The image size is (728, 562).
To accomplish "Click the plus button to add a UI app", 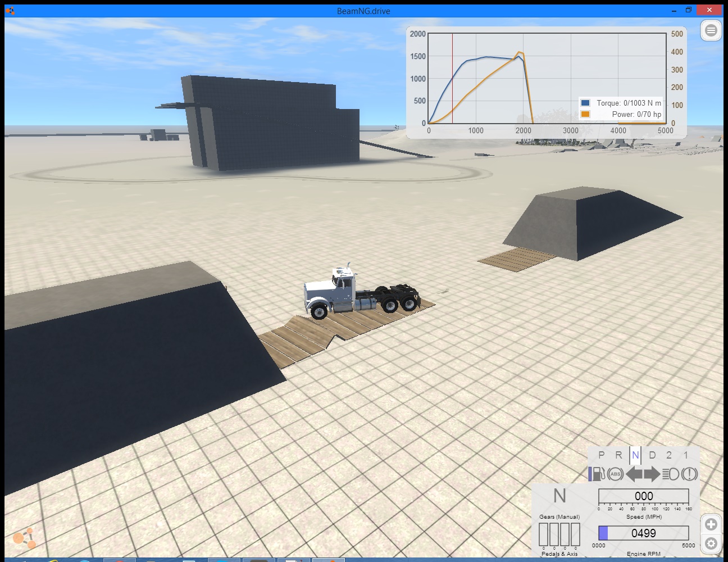I will point(711,524).
